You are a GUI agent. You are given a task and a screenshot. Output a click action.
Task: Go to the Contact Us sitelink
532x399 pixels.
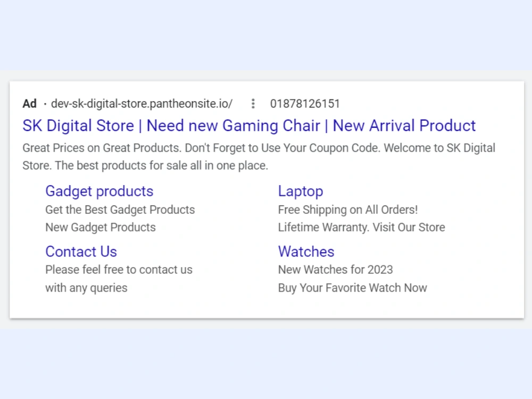[81, 252]
